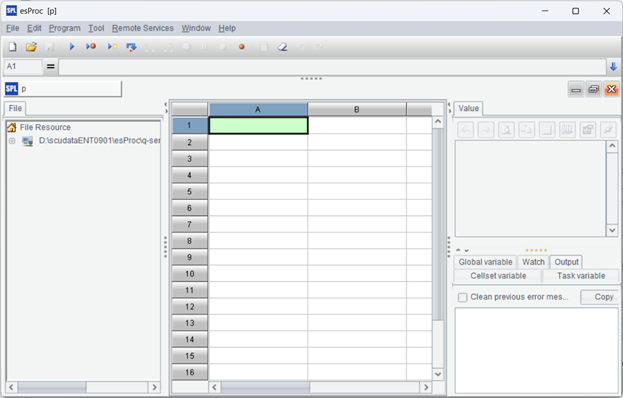Click the blue down-arrow beside the formula bar
This screenshot has height=398, width=623.
pyautogui.click(x=613, y=67)
